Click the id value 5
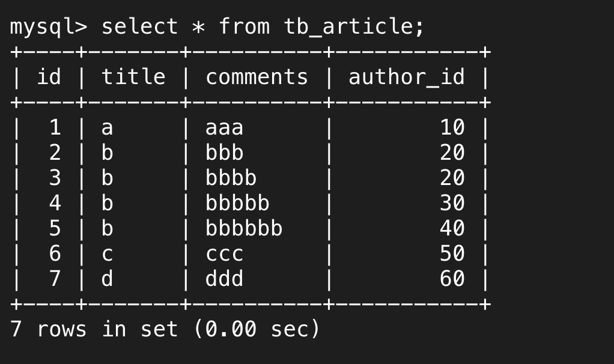The image size is (614, 364). click(55, 228)
